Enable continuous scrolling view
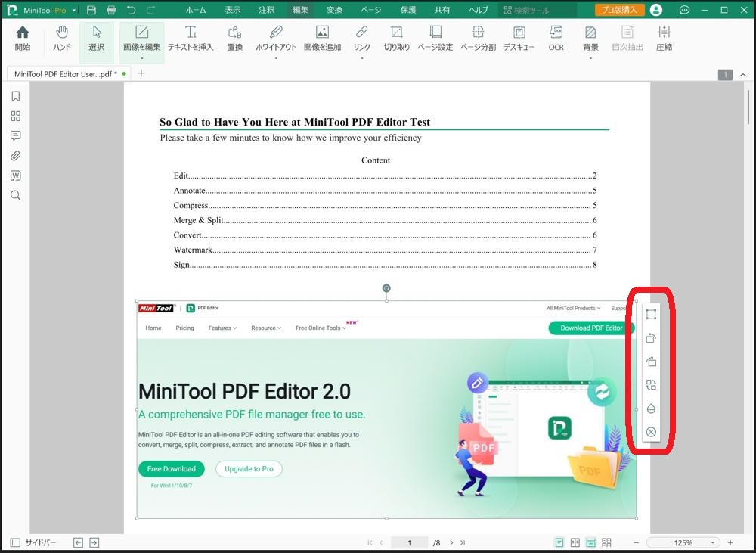756x553 pixels. [590, 542]
